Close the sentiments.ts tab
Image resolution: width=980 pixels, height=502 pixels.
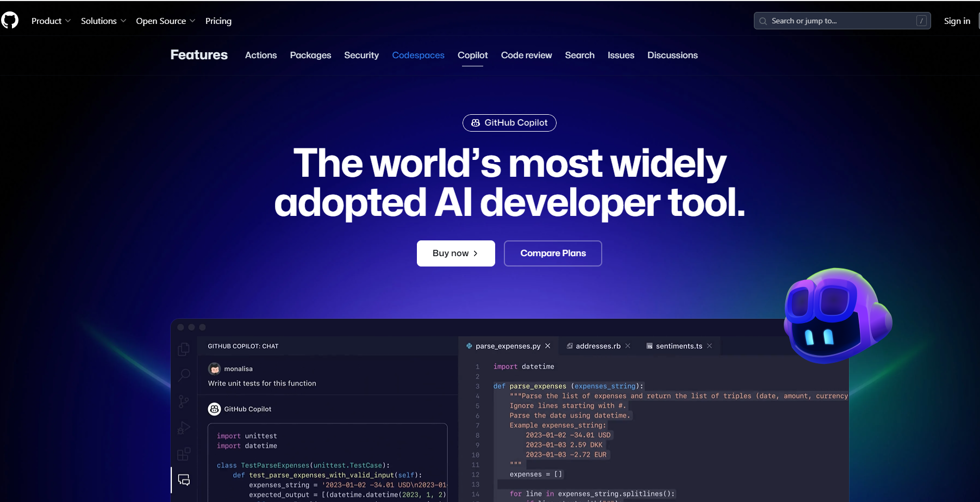pyautogui.click(x=709, y=346)
